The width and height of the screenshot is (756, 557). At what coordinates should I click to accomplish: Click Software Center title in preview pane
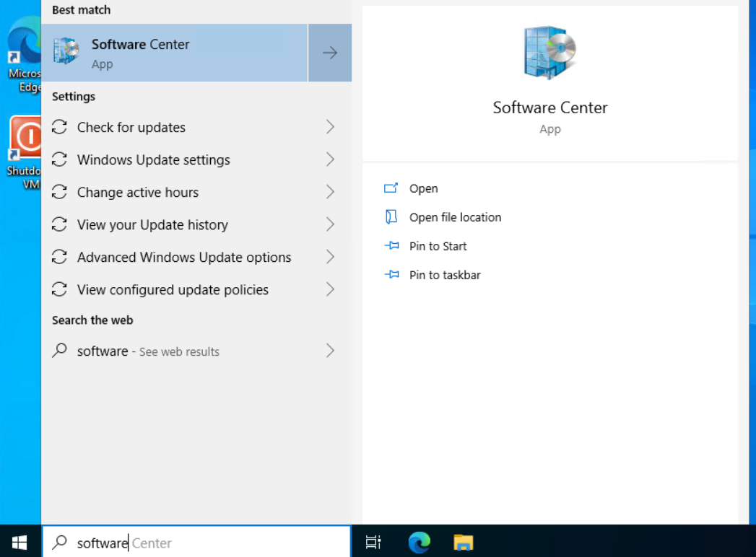550,108
